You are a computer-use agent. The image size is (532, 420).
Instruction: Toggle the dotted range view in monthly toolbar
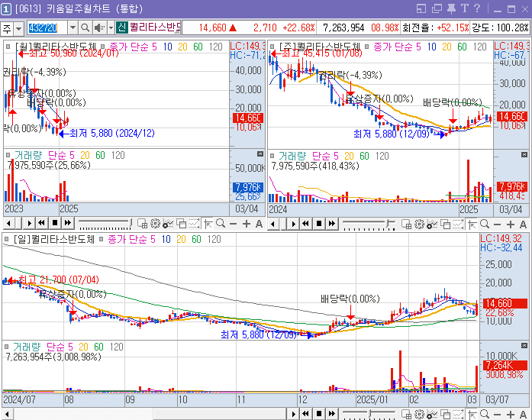194,224
